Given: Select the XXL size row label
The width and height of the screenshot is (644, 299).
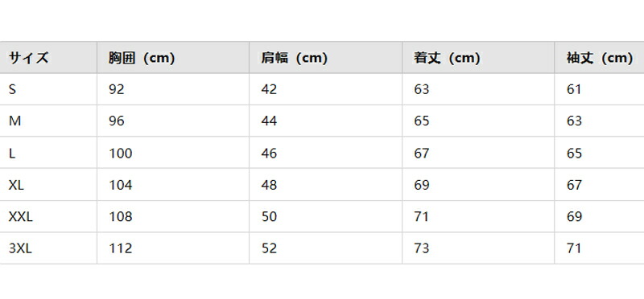Looking at the screenshot, I should click(x=21, y=216).
